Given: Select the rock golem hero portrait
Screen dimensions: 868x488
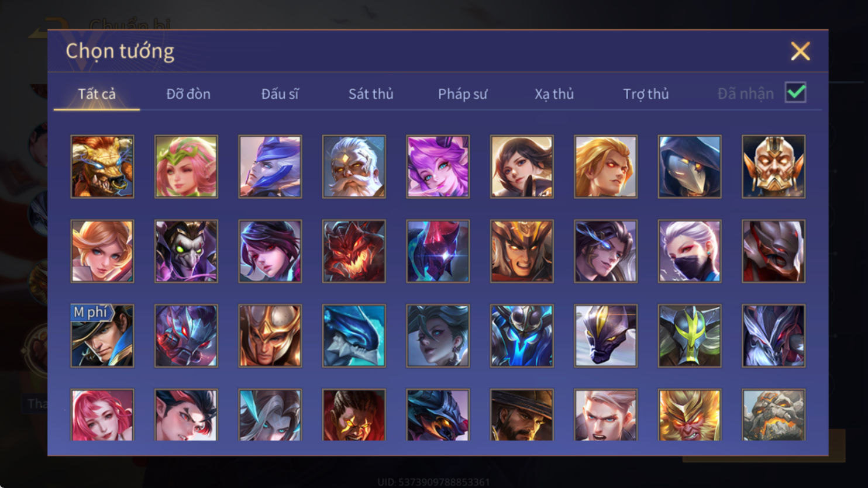Looking at the screenshot, I should point(773,414).
